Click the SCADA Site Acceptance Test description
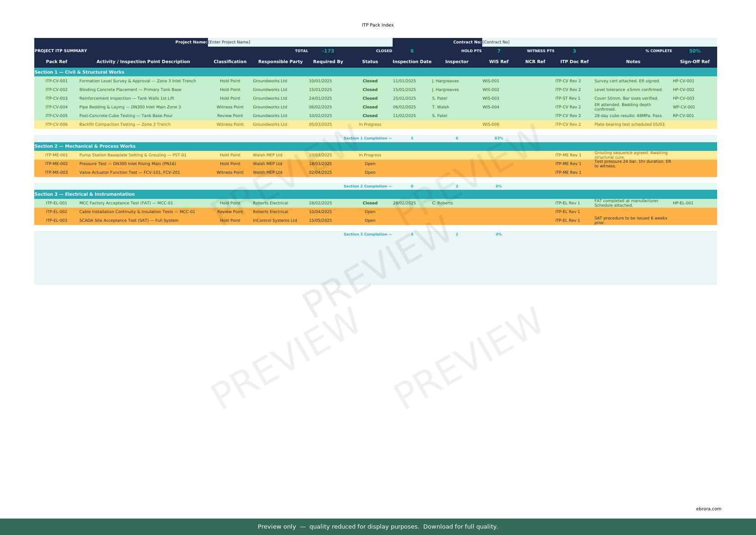 [128, 220]
